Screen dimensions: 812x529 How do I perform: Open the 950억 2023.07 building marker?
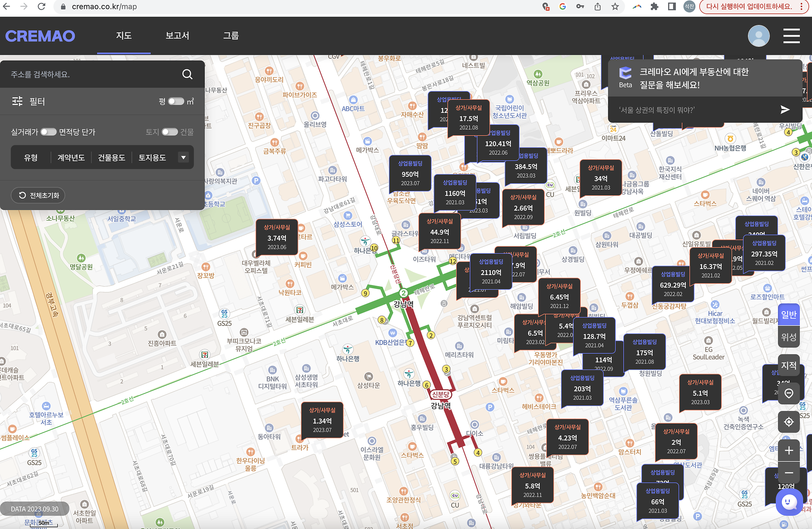[410, 174]
